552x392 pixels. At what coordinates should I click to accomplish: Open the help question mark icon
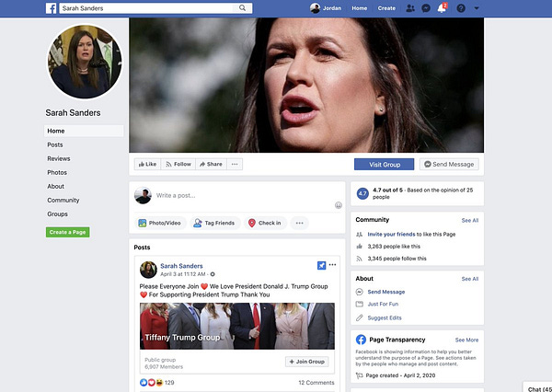pos(461,8)
